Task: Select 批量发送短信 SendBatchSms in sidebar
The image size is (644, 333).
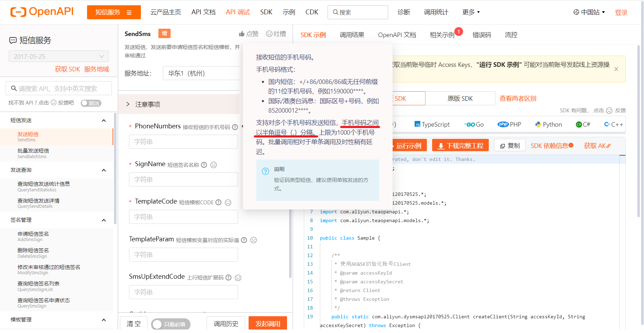Action: pos(57,153)
